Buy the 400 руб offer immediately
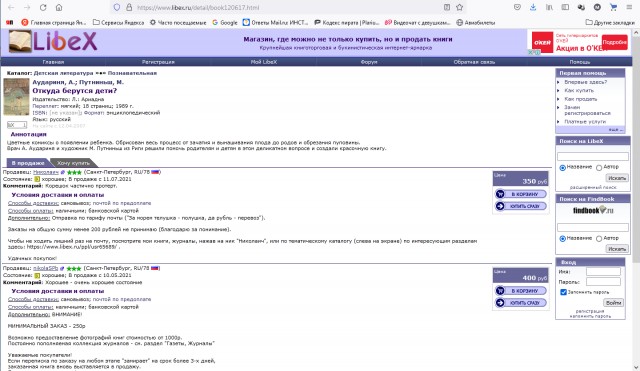640x371 pixels. pyautogui.click(x=520, y=303)
